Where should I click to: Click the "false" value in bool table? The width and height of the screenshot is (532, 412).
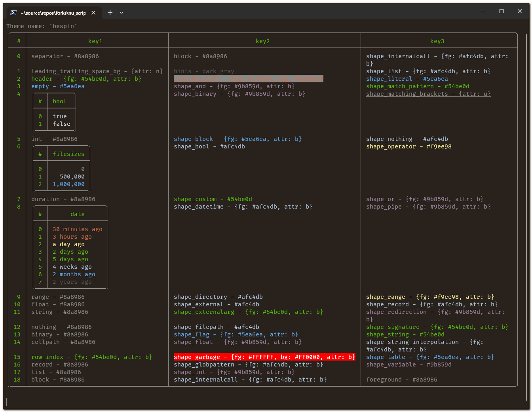[x=62, y=124]
